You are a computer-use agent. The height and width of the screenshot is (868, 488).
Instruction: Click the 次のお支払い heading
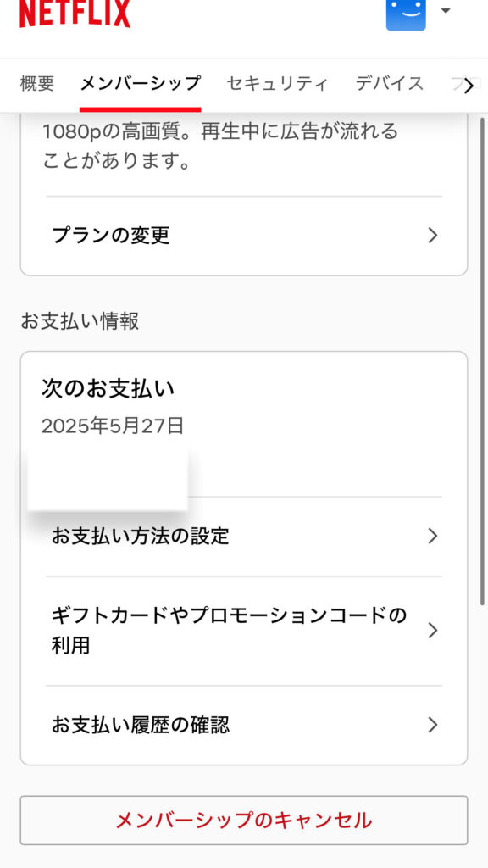(x=108, y=389)
